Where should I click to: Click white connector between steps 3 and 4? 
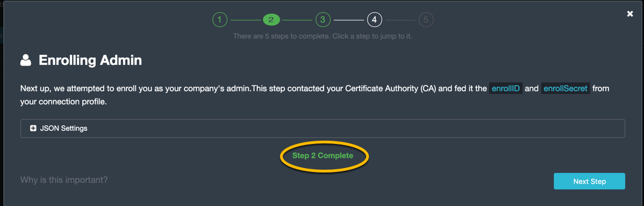(349, 20)
